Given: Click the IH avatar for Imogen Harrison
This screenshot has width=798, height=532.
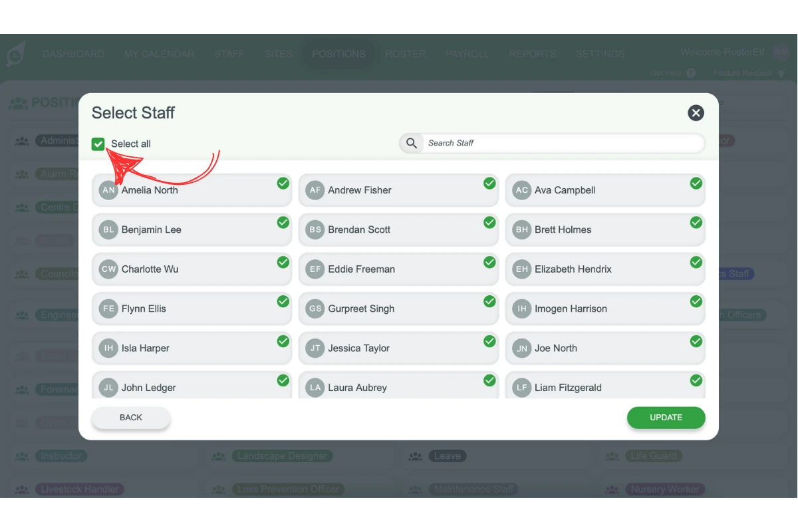Looking at the screenshot, I should pyautogui.click(x=522, y=309).
